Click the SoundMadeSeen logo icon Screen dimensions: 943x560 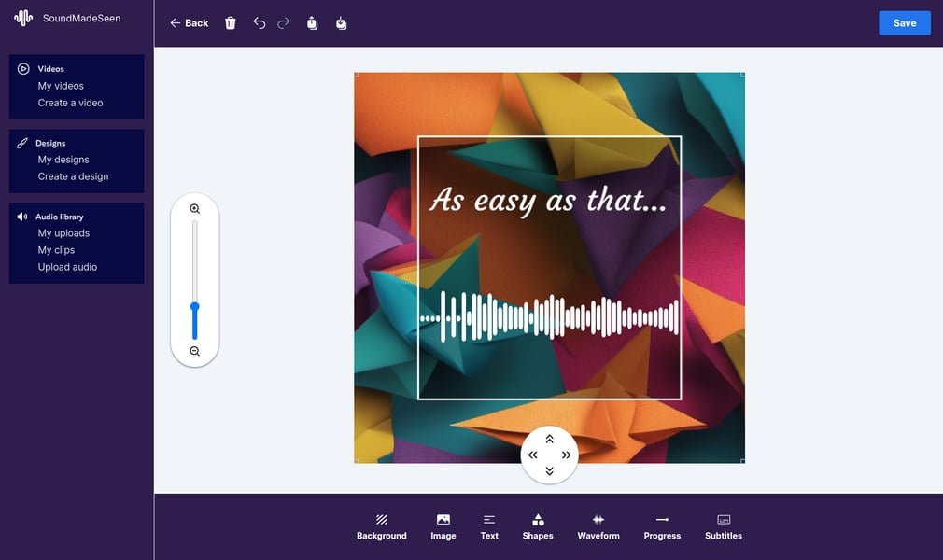click(23, 18)
